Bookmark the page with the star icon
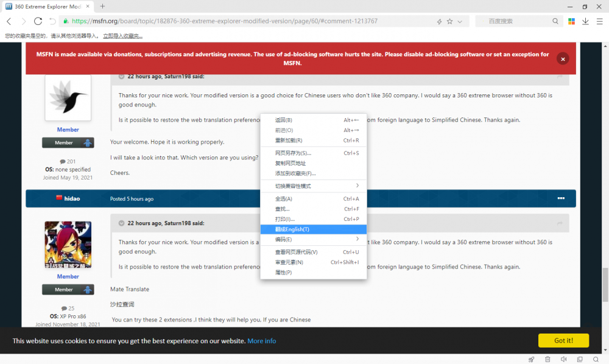 click(x=449, y=21)
